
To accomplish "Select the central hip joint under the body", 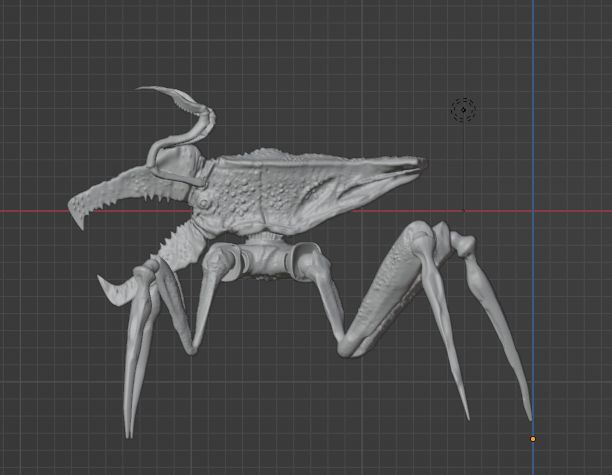I will click(268, 262).
